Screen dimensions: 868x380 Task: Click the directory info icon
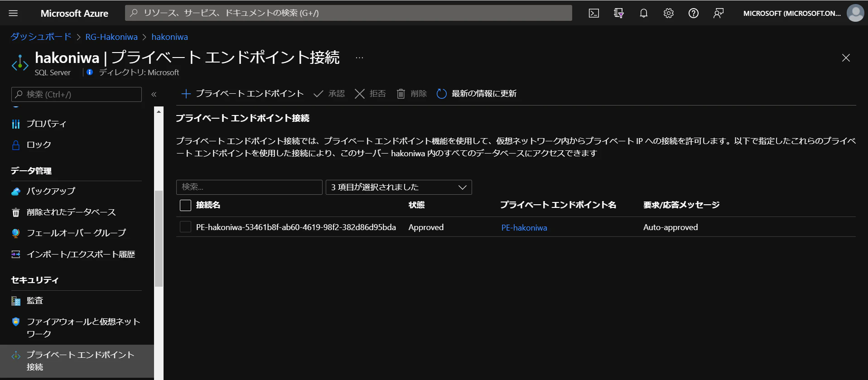tap(90, 72)
